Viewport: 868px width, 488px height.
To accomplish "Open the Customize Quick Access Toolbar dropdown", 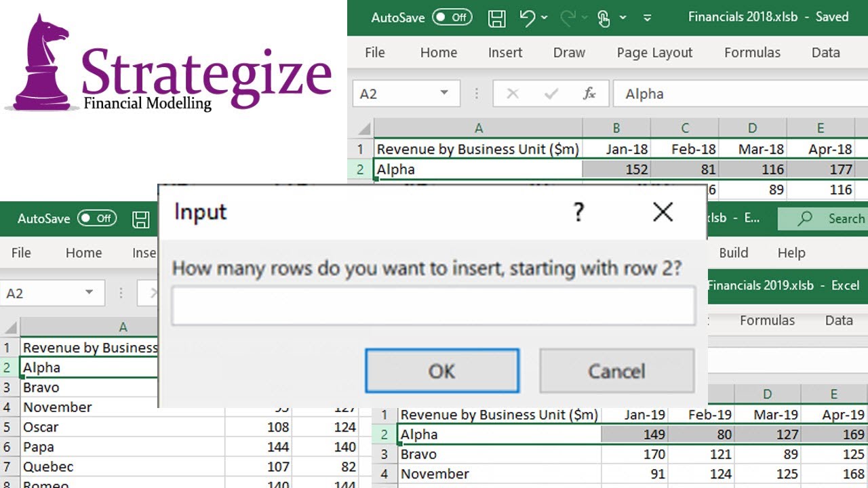I will point(647,18).
